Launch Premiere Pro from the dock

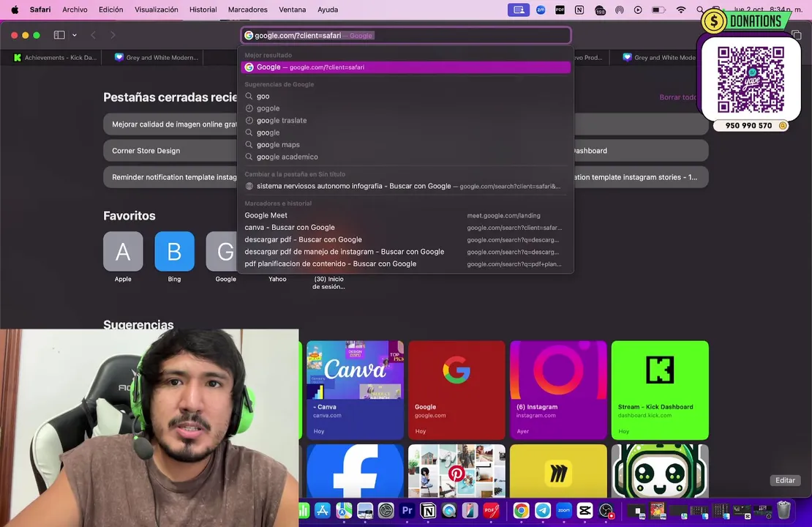(x=407, y=511)
